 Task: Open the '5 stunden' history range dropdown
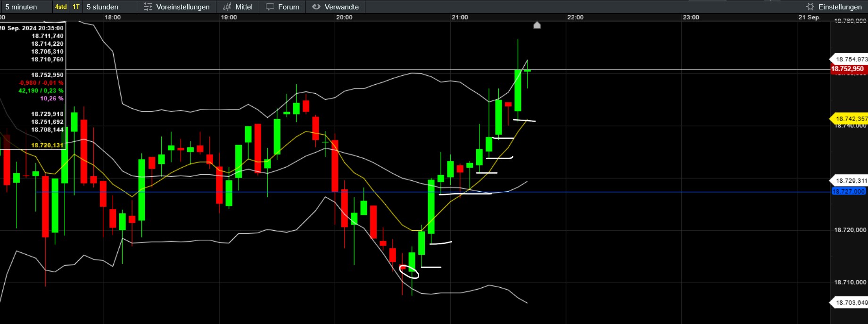pyautogui.click(x=109, y=7)
